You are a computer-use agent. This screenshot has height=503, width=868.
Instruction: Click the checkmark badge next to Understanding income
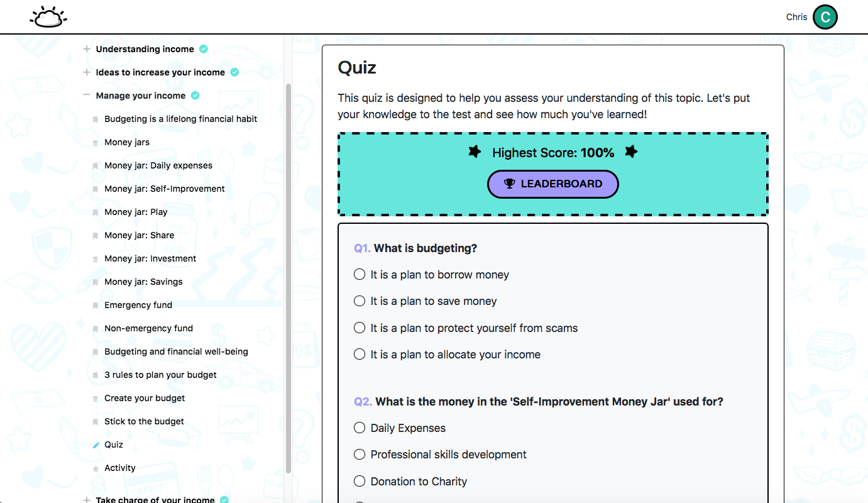pos(204,49)
